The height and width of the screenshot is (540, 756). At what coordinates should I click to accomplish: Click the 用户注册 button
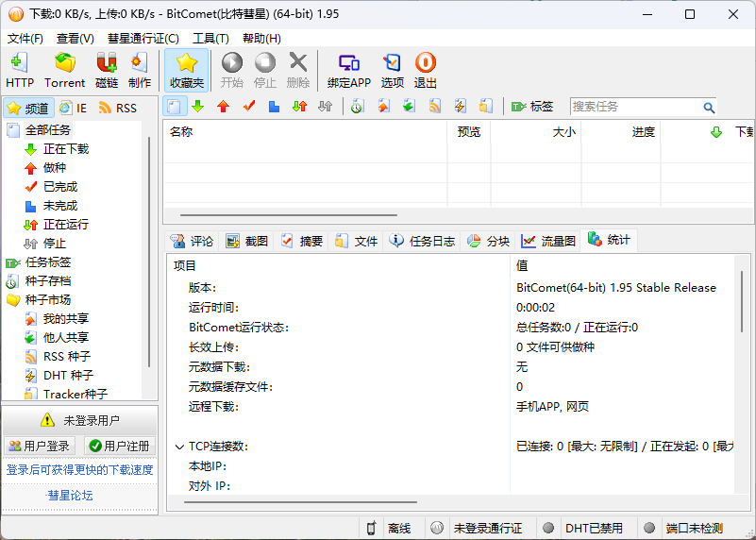[x=120, y=446]
